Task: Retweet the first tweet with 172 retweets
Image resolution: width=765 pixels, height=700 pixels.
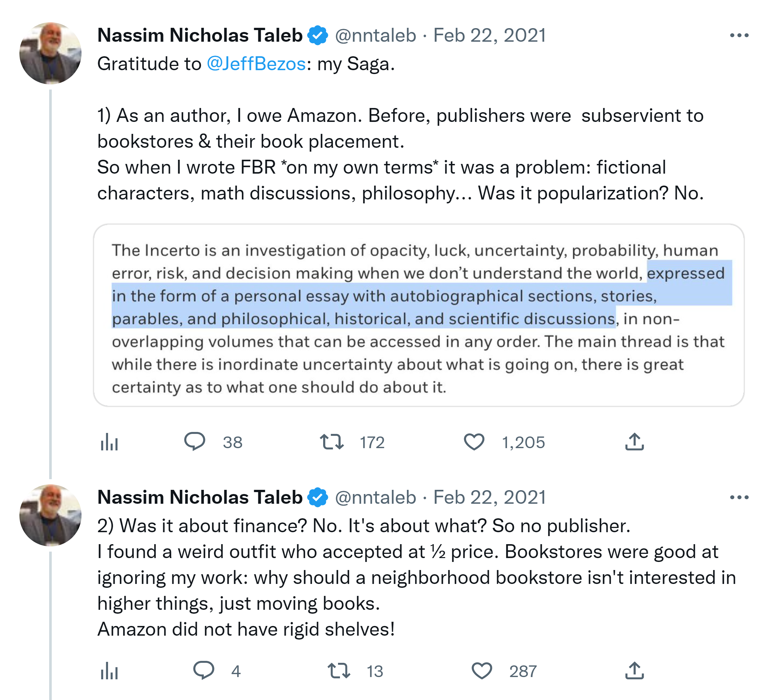Action: pyautogui.click(x=332, y=442)
